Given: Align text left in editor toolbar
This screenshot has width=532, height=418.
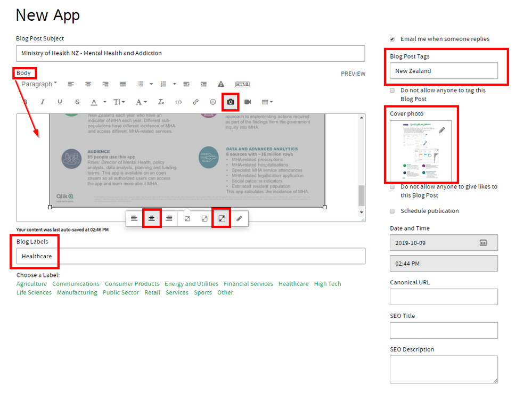Looking at the screenshot, I should coord(71,84).
